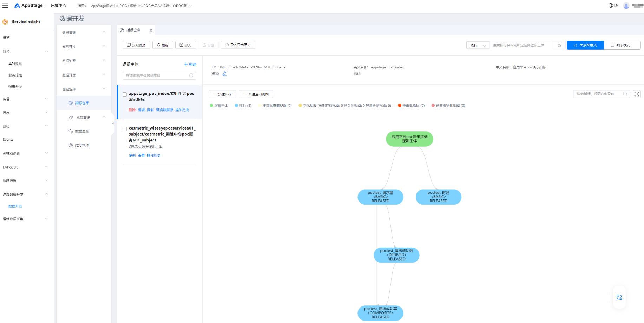Image resolution: width=644 pixels, height=323 pixels.
Task: Collapse the secondary sidebar panel handle
Action: point(113,124)
